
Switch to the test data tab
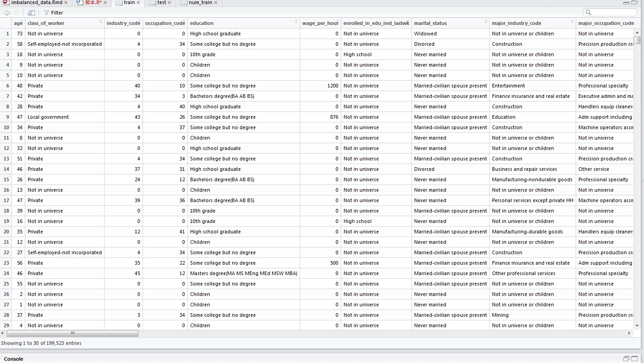161,3
